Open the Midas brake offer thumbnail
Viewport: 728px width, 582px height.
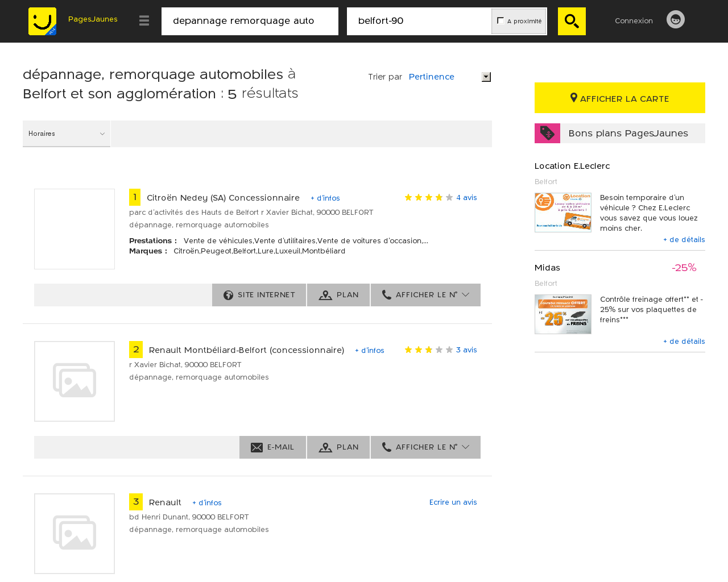pos(563,314)
